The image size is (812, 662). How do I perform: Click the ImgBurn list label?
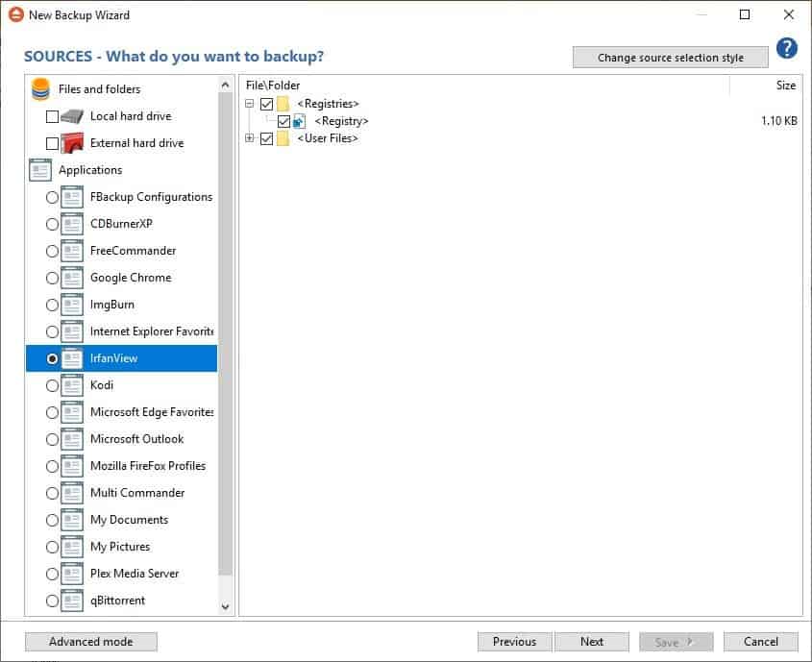[x=112, y=305]
